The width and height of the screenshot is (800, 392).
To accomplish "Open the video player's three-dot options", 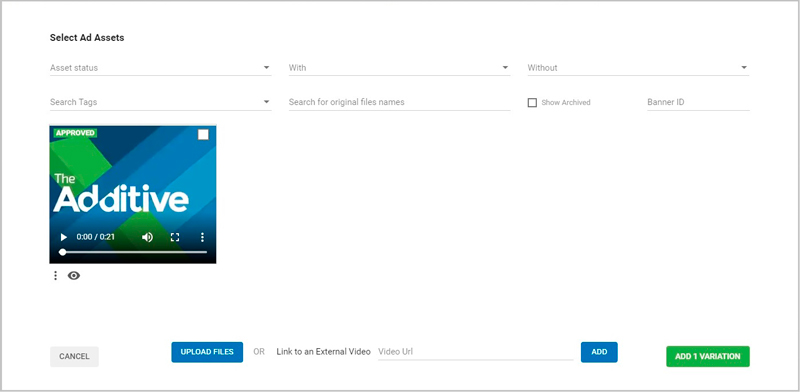I will [203, 237].
